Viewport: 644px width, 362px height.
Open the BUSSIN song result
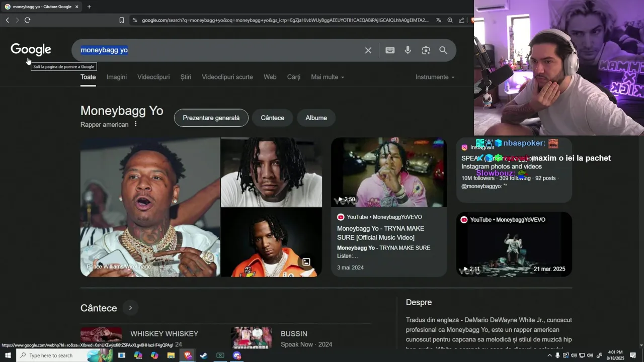coord(294,334)
